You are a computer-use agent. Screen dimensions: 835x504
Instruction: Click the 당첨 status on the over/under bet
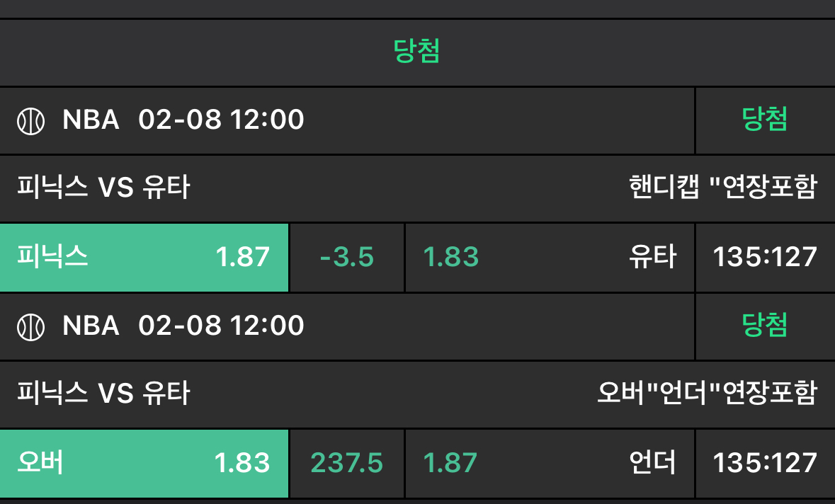[764, 326]
